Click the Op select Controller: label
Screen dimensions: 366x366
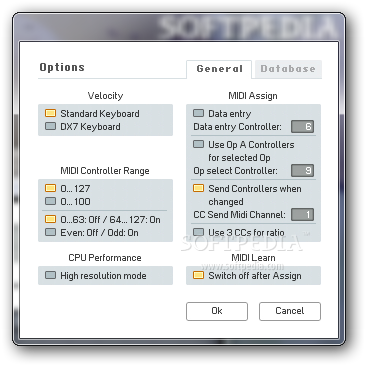point(235,171)
